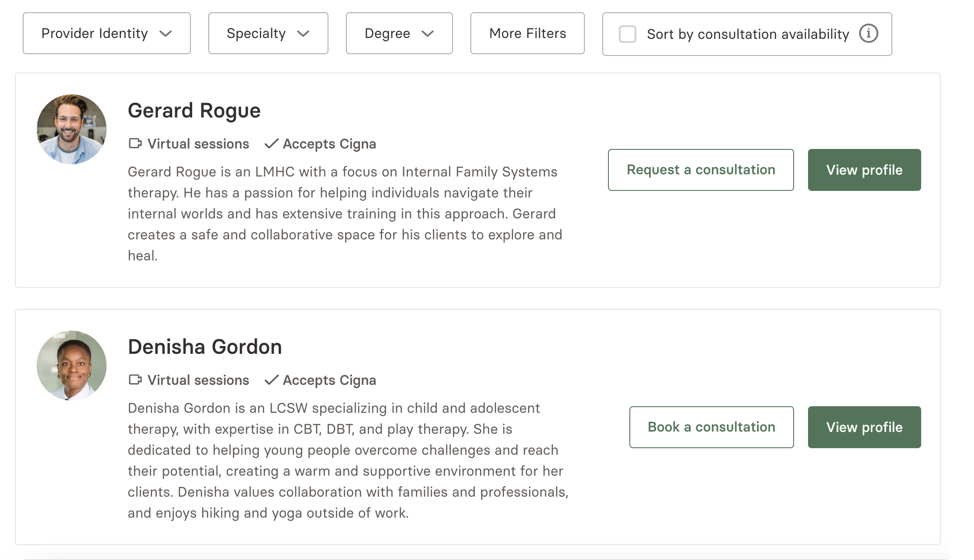View Gerard Rogue's profile
This screenshot has height=560, width=974.
point(864,170)
